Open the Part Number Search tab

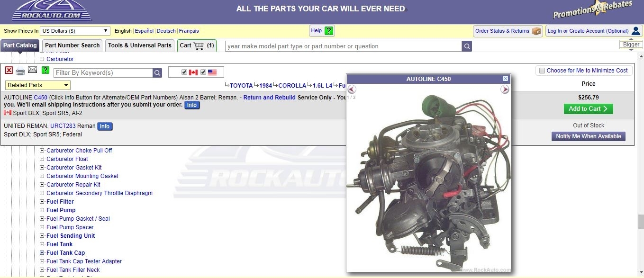73,45
